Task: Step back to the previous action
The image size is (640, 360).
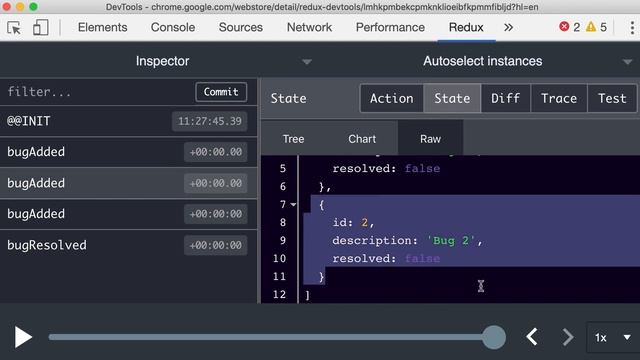Action: click(x=532, y=337)
